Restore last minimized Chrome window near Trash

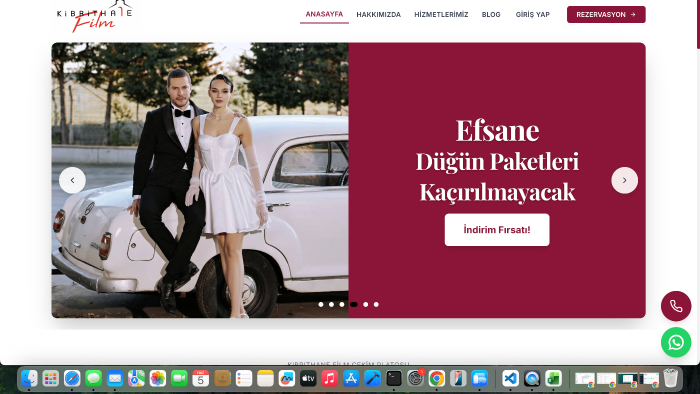click(x=649, y=379)
